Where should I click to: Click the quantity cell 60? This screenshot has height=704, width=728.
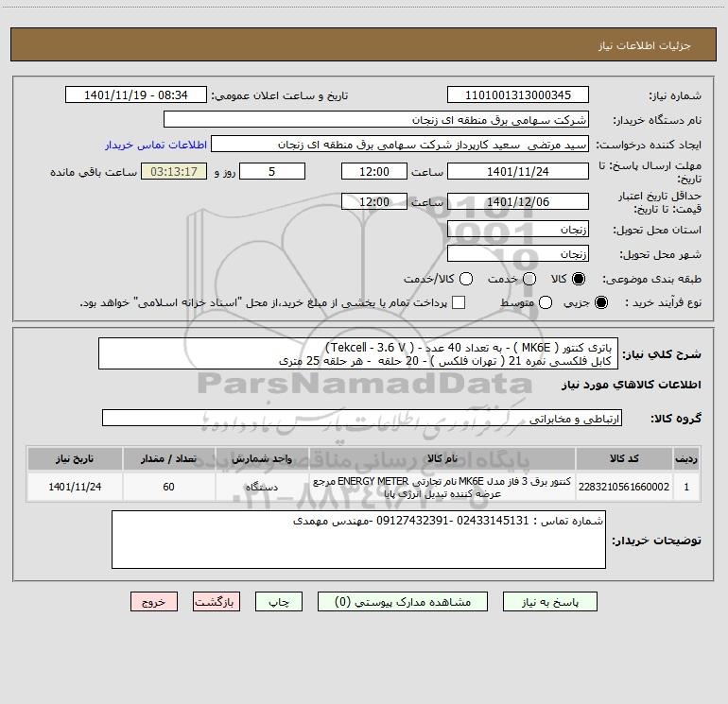169,487
